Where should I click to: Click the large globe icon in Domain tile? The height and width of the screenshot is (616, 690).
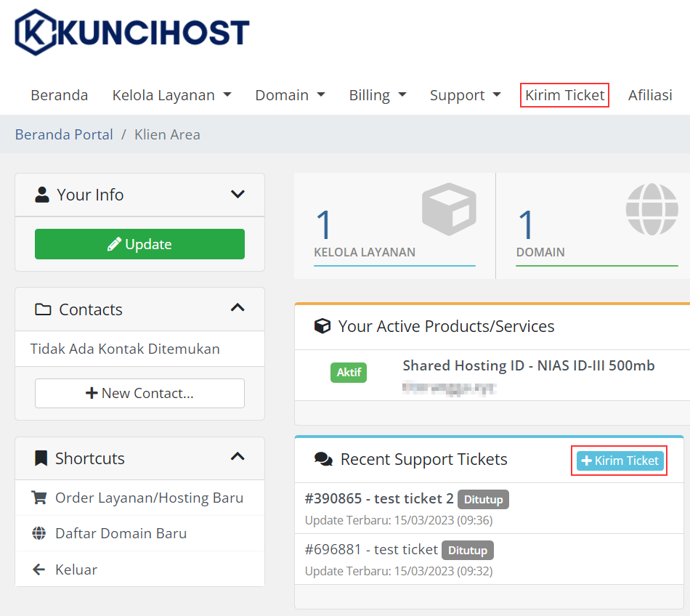click(652, 209)
